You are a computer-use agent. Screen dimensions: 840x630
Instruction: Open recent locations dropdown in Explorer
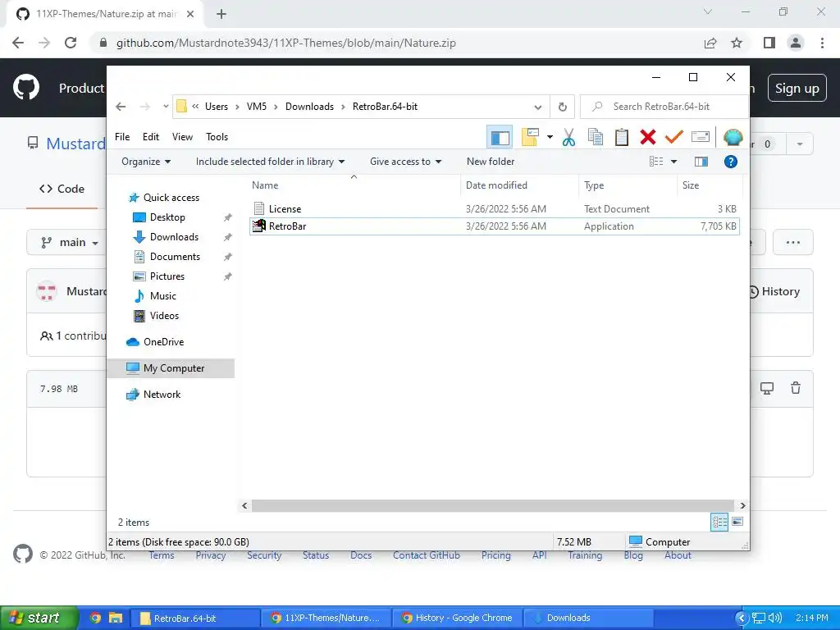point(166,107)
